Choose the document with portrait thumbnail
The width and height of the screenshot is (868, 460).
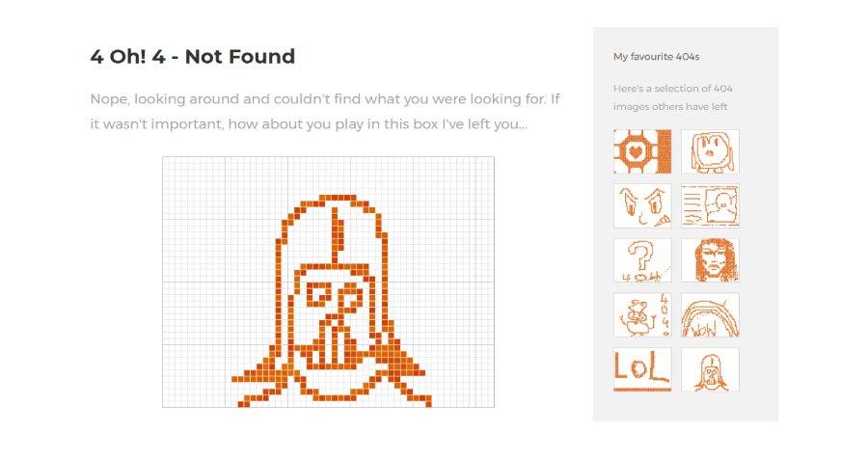(x=710, y=206)
